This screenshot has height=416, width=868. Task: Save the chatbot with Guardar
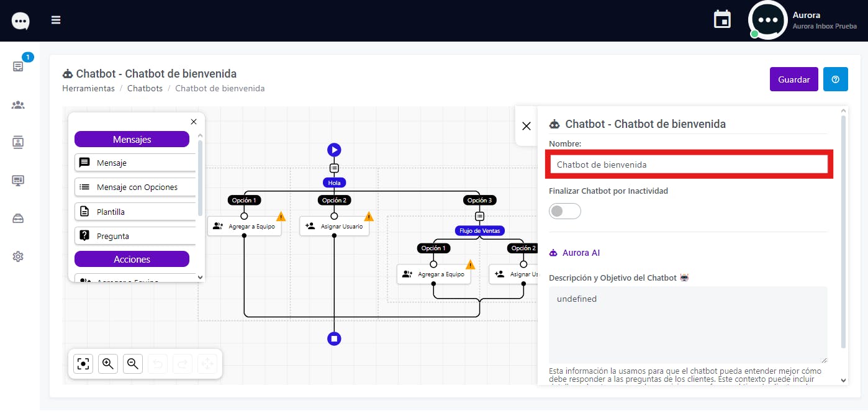[x=794, y=79]
